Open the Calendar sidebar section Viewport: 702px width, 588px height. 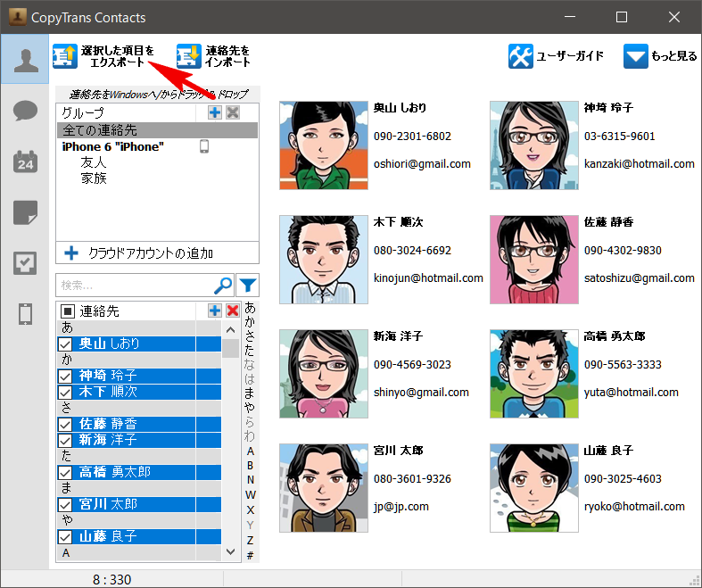pos(25,161)
